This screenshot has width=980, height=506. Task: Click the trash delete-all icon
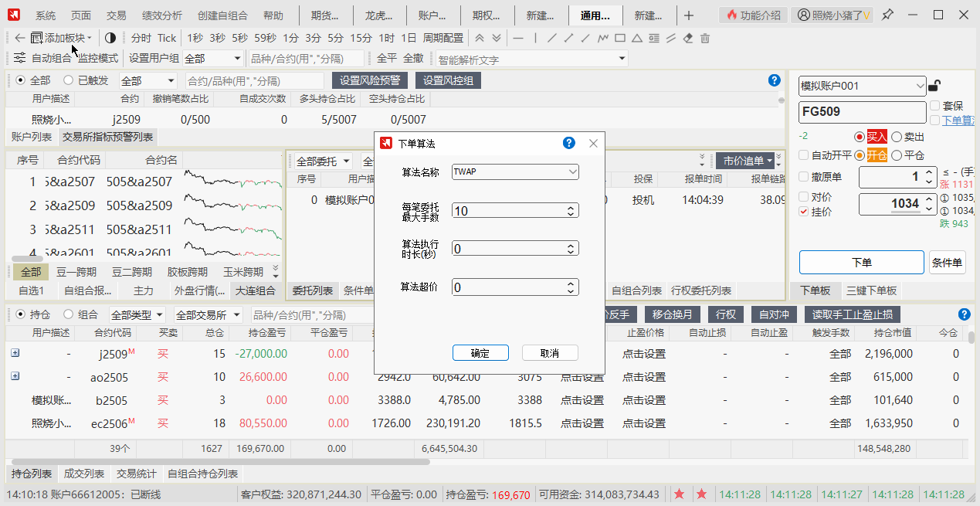tap(705, 38)
